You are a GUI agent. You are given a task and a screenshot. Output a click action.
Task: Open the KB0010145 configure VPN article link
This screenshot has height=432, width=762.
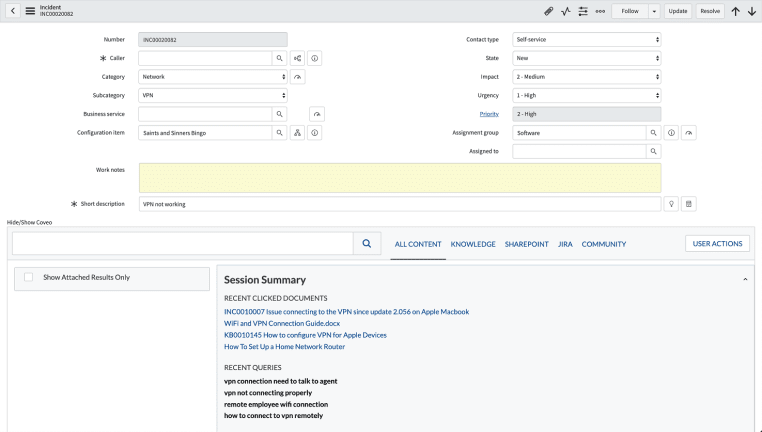click(305, 335)
